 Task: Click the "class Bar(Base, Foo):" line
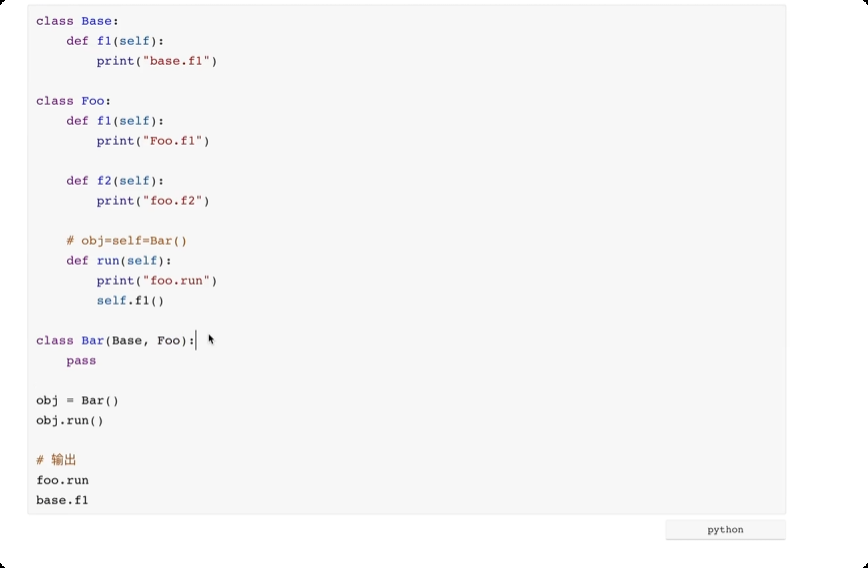click(x=115, y=341)
